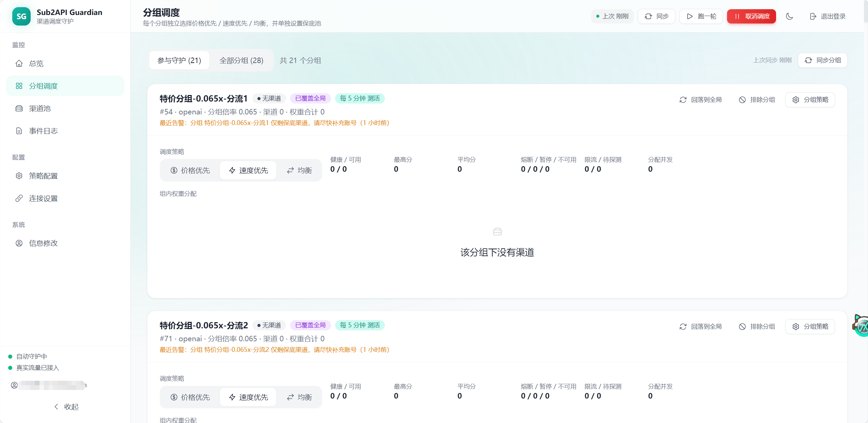Collapse the sidebar with 收起
868x423 pixels.
pos(66,407)
